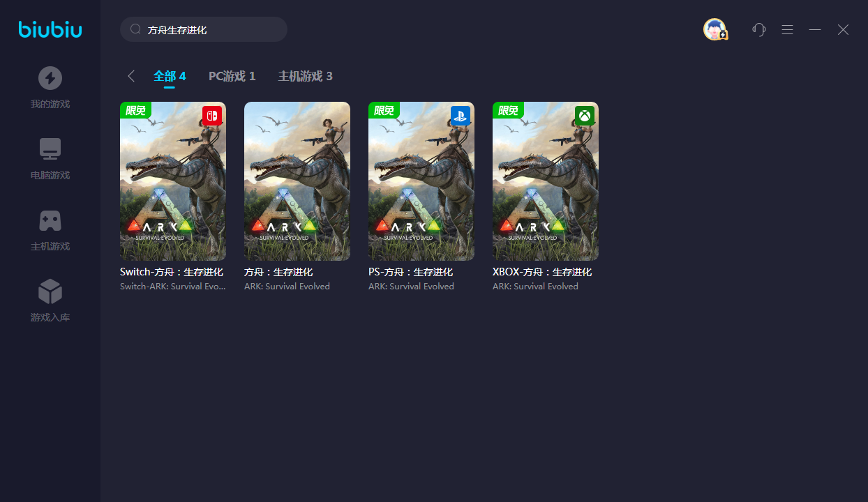Image resolution: width=868 pixels, height=502 pixels.
Task: Close the biubiu window
Action: click(x=843, y=29)
